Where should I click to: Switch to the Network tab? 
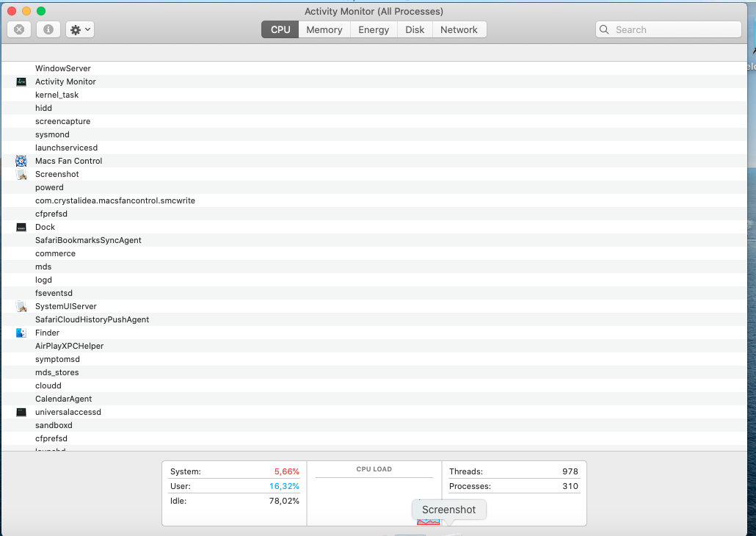click(x=459, y=29)
